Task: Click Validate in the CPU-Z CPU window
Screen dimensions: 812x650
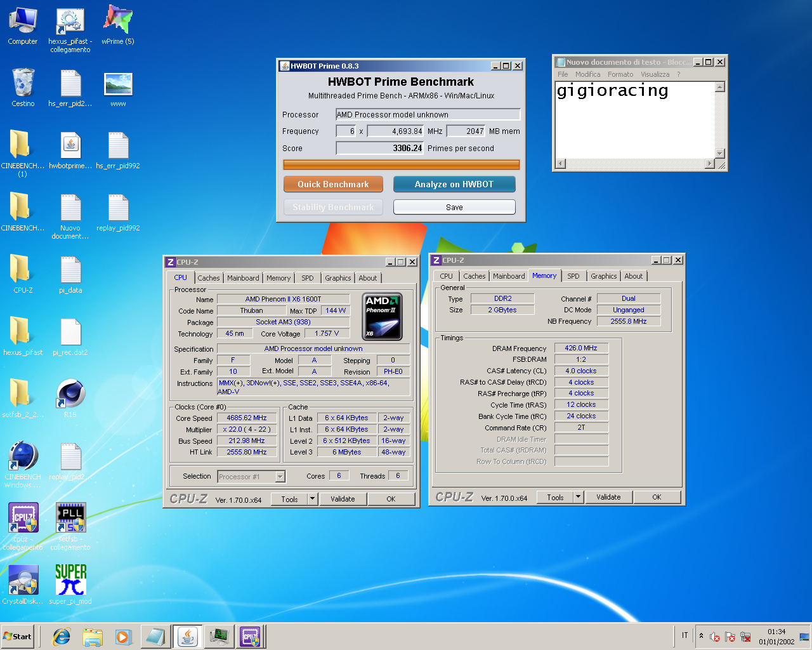Action: 343,499
